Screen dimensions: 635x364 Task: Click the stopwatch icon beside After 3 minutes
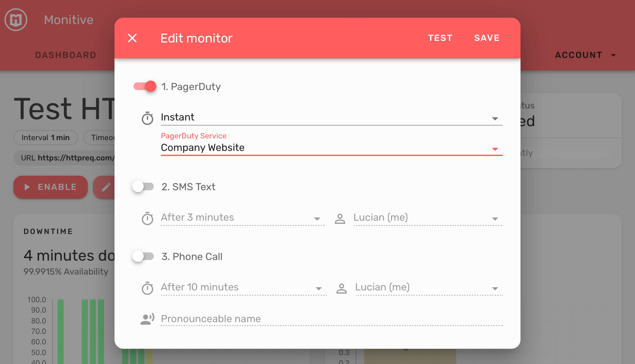[147, 218]
